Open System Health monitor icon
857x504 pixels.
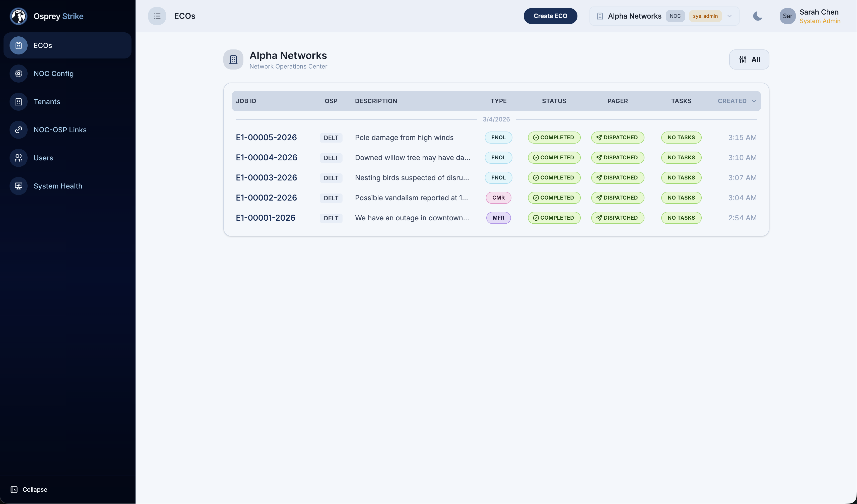[x=18, y=186]
